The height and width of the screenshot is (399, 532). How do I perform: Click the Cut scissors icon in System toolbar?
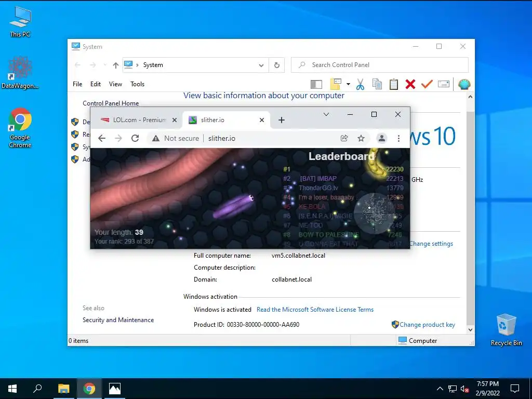tap(360, 84)
